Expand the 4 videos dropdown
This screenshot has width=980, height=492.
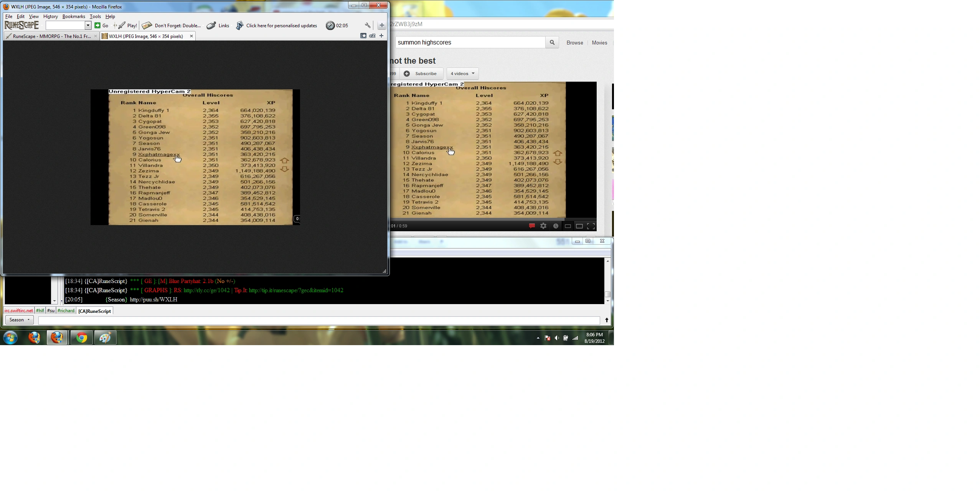point(462,74)
